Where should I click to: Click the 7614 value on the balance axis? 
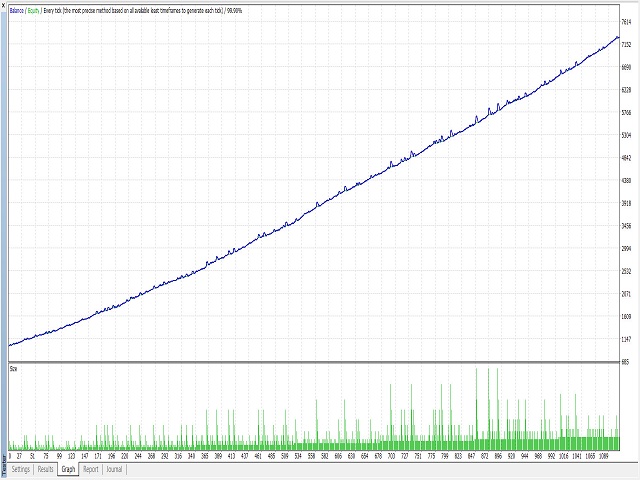pos(626,22)
